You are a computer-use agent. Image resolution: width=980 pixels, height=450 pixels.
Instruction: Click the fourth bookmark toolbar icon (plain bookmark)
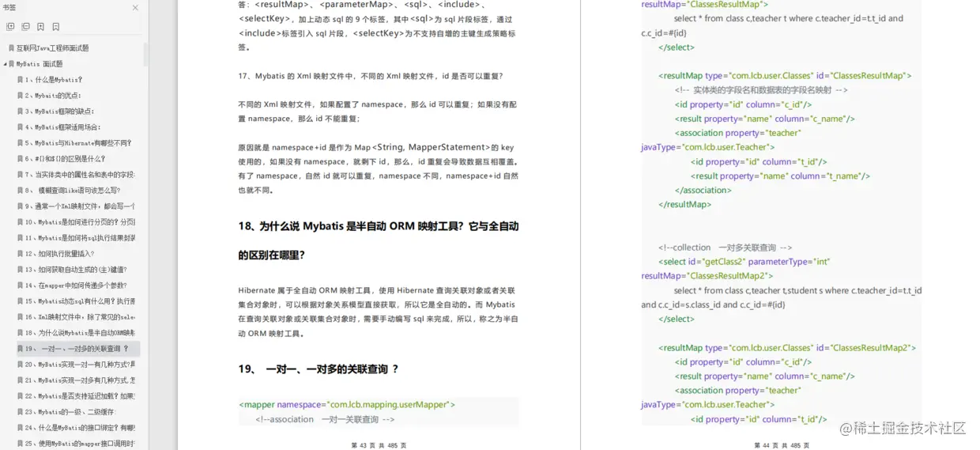[x=55, y=27]
